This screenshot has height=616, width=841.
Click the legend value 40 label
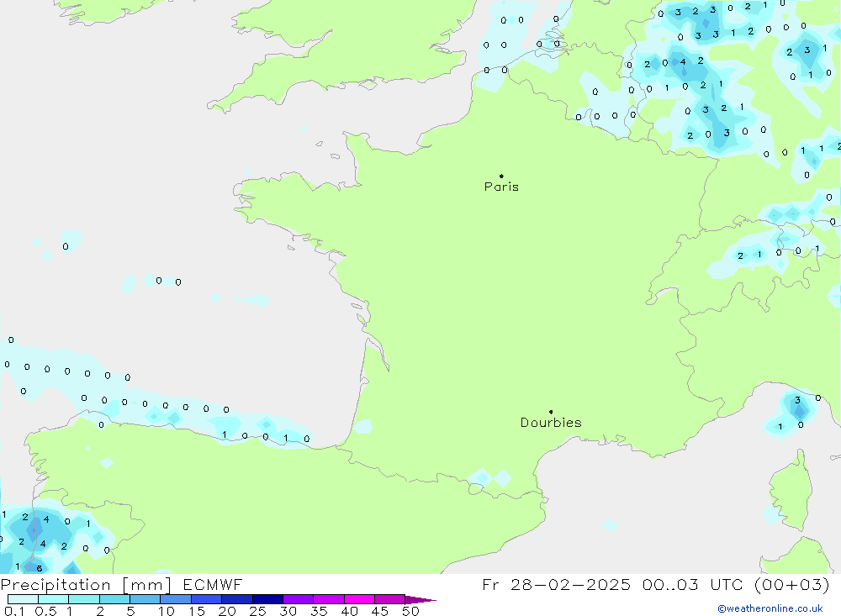[x=349, y=611]
